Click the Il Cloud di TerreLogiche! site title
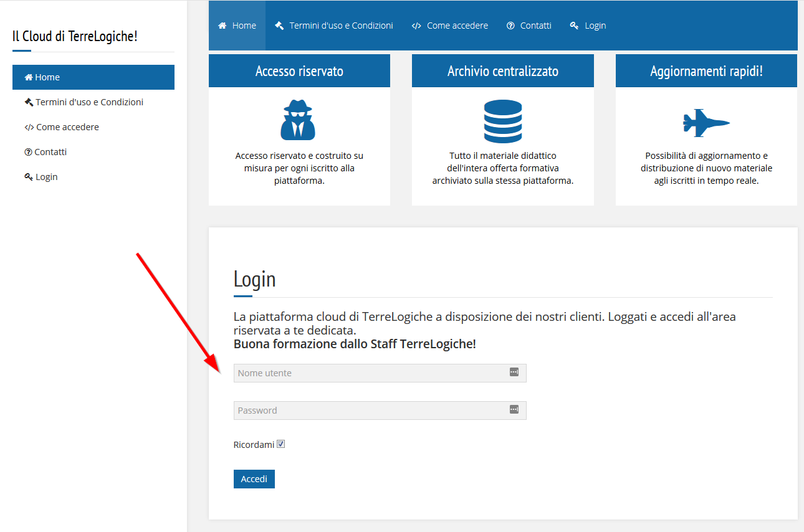This screenshot has height=532, width=804. (x=75, y=36)
